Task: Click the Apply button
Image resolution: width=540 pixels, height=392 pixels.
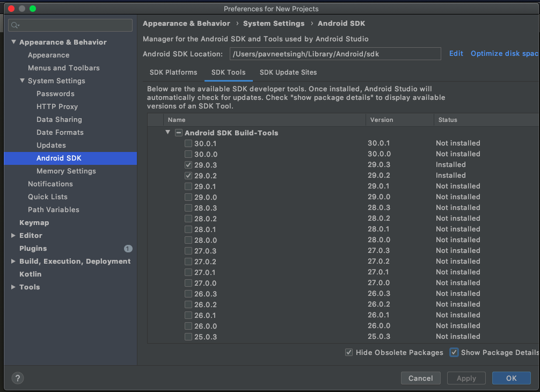Action: (466, 378)
